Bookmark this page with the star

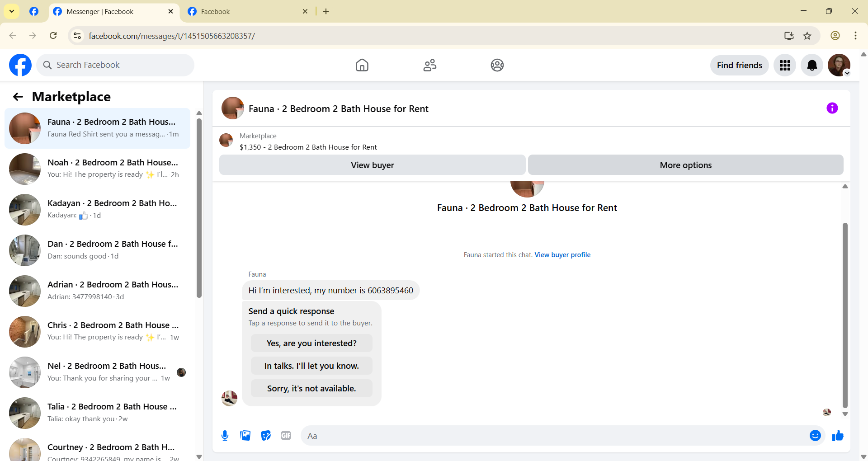pos(807,36)
